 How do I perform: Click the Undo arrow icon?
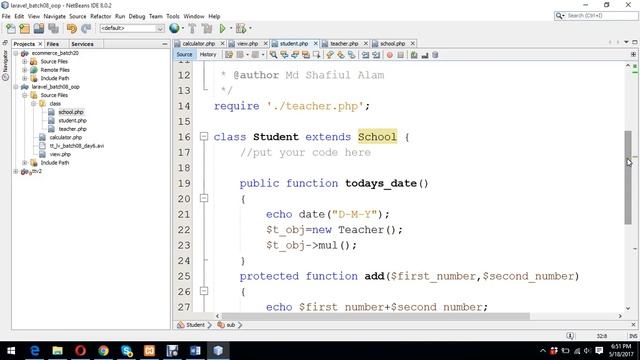(x=72, y=29)
